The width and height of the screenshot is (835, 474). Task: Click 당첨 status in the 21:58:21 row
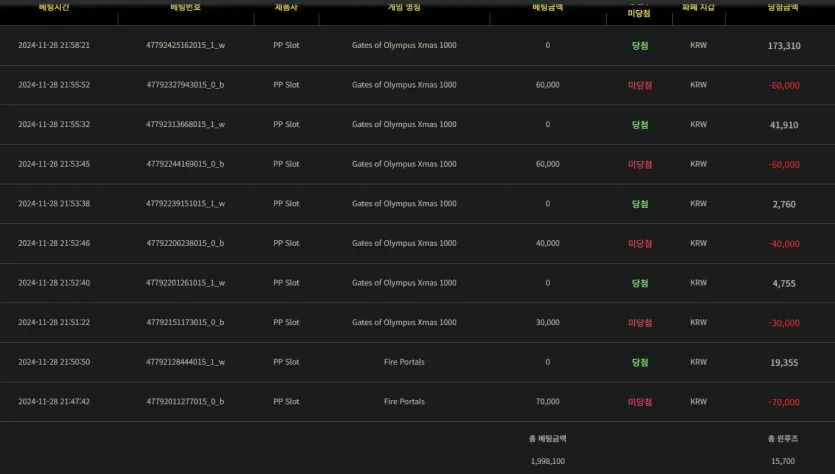pyautogui.click(x=640, y=46)
